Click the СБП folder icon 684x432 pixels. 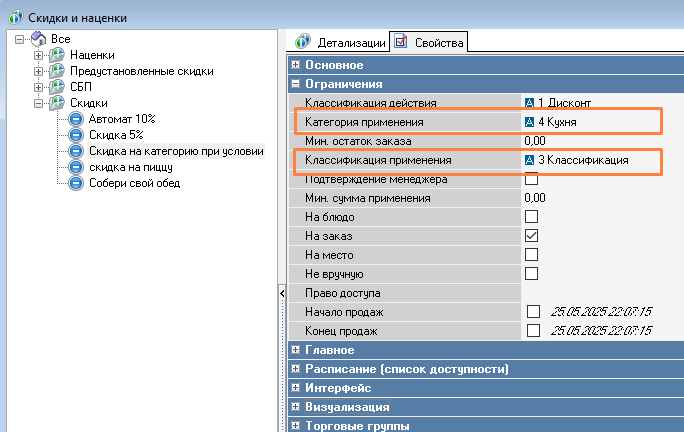[57, 87]
